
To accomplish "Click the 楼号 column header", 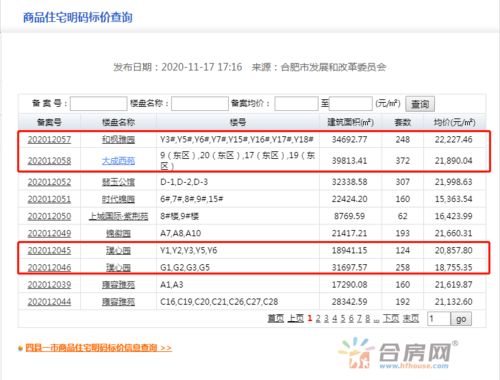I will pyautogui.click(x=238, y=122).
